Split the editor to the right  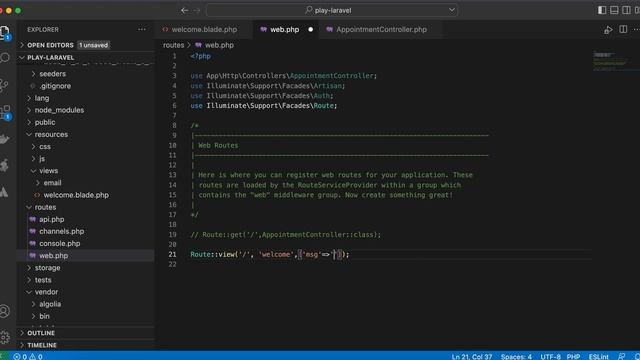[623, 29]
